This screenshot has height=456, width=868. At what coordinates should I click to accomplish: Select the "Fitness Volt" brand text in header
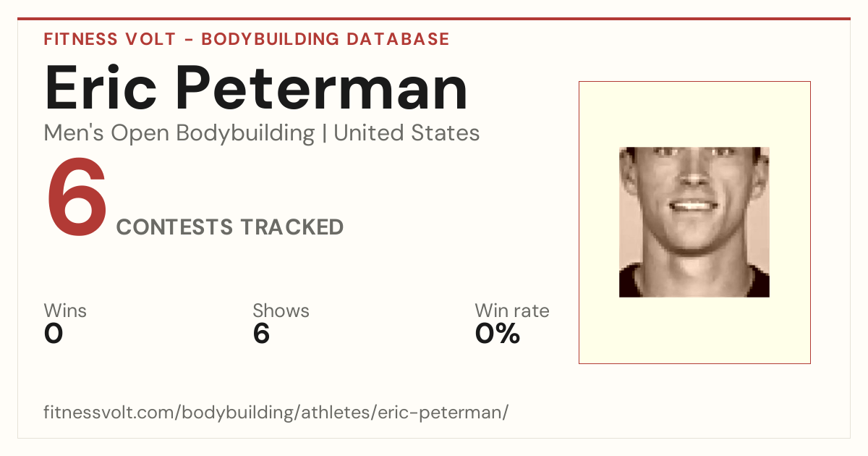(x=109, y=39)
